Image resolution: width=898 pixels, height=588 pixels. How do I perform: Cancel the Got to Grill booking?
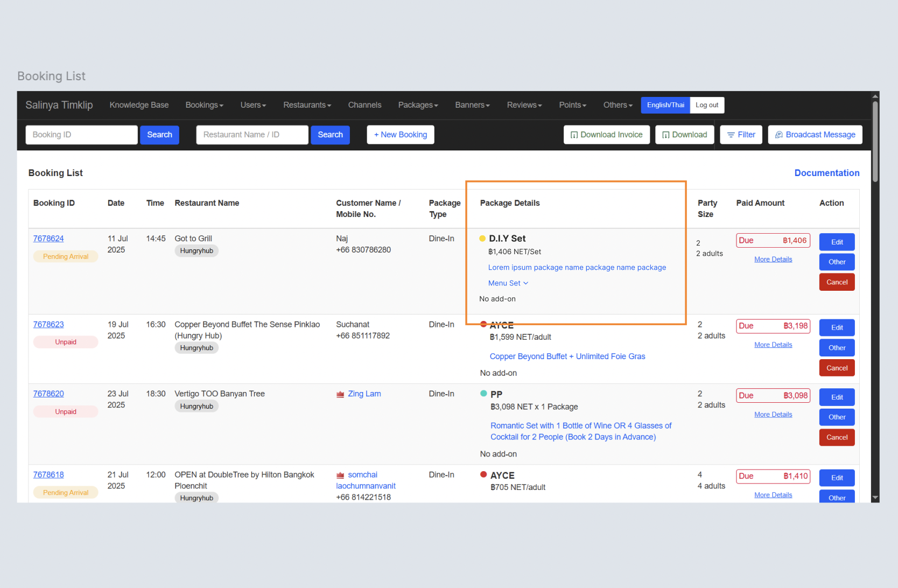(837, 282)
